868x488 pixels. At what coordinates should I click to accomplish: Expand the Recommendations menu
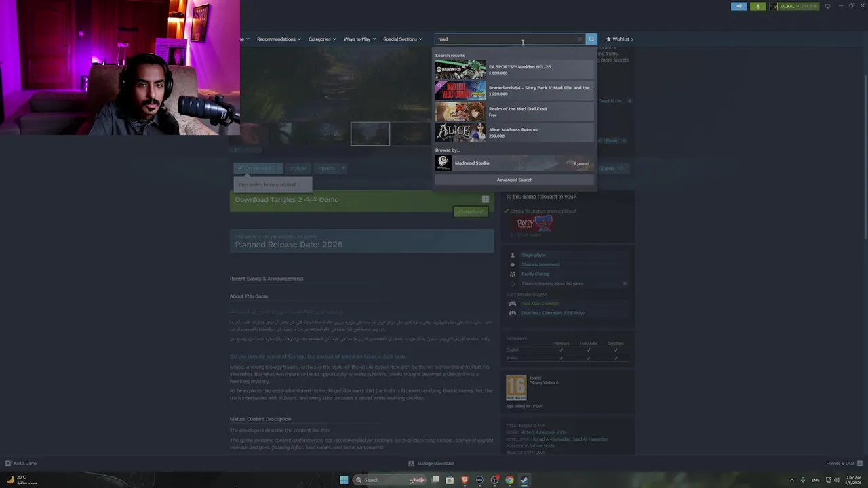(278, 39)
